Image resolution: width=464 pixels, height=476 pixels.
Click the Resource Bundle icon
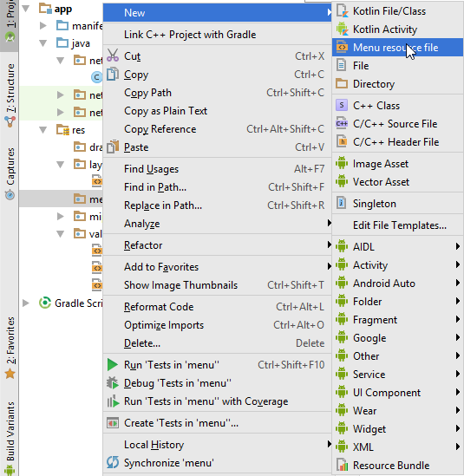point(342,465)
